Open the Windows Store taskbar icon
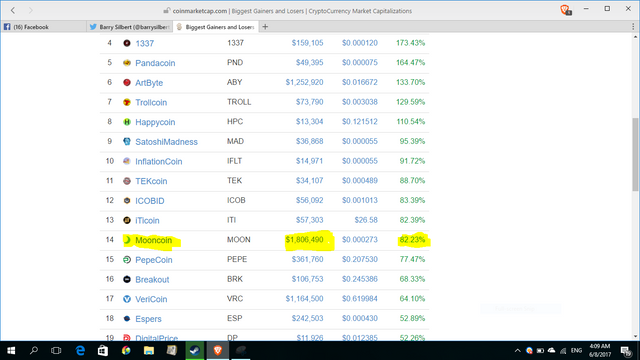640x360 pixels. click(103, 351)
